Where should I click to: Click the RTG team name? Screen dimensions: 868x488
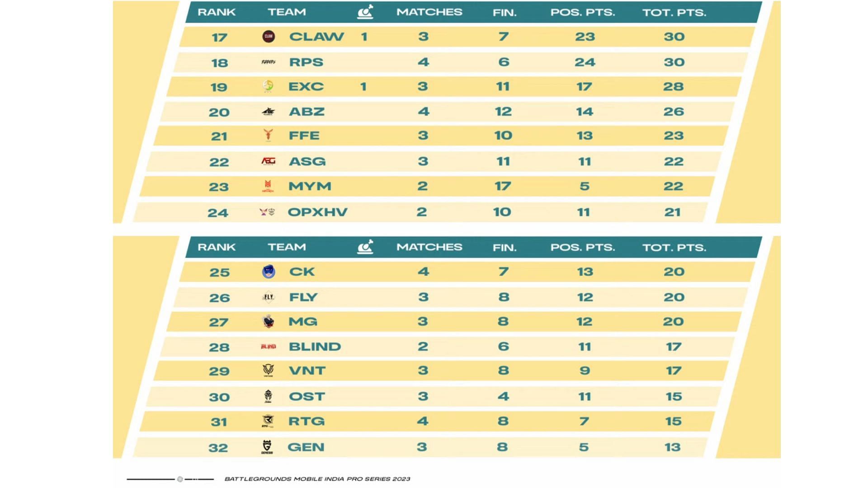tap(307, 421)
